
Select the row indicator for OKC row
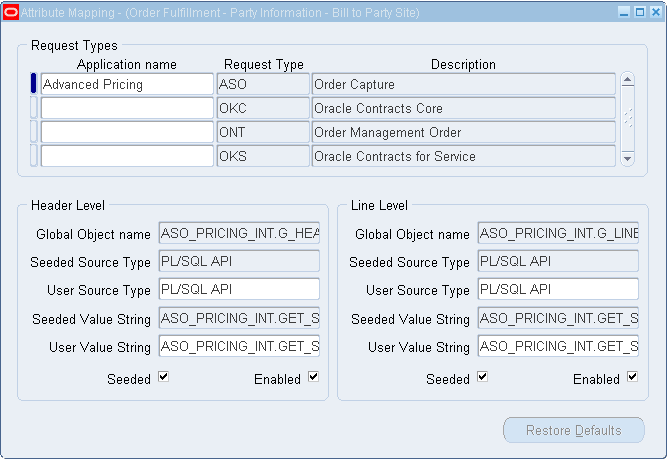(34, 108)
